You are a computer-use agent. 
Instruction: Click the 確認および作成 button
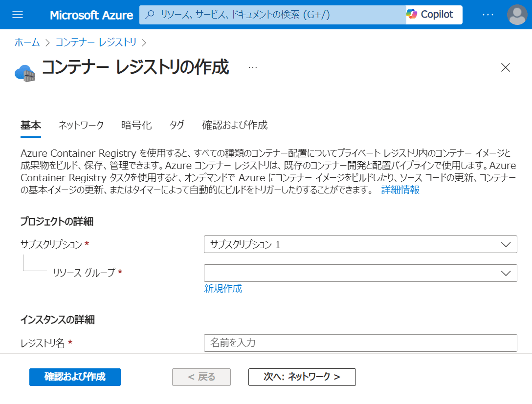pyautogui.click(x=75, y=377)
